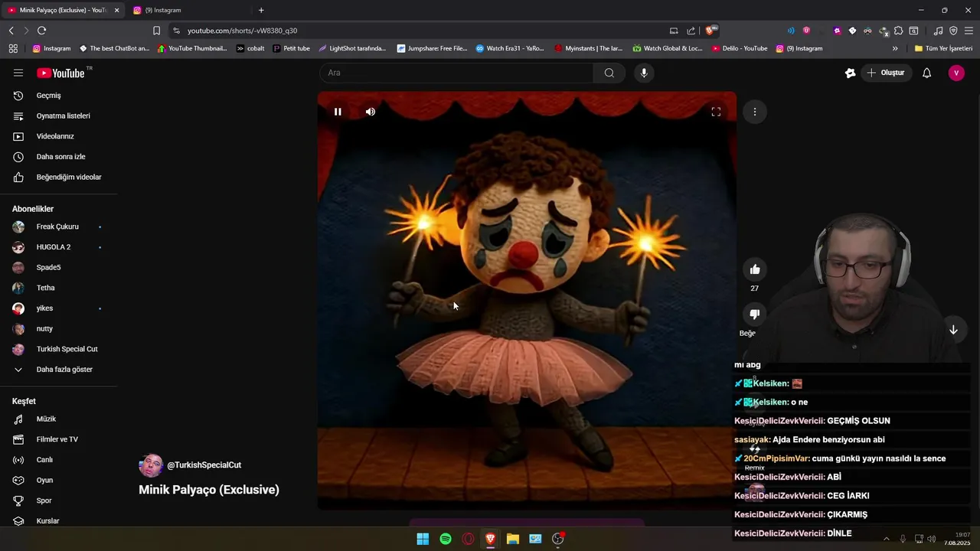
Task: Go back in browser history
Action: (11, 31)
